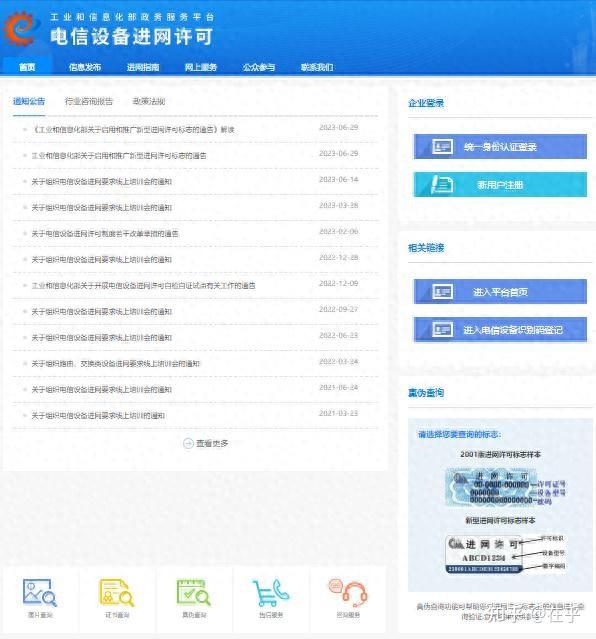Click the 进入电信设备识别码登记 button

[500, 329]
